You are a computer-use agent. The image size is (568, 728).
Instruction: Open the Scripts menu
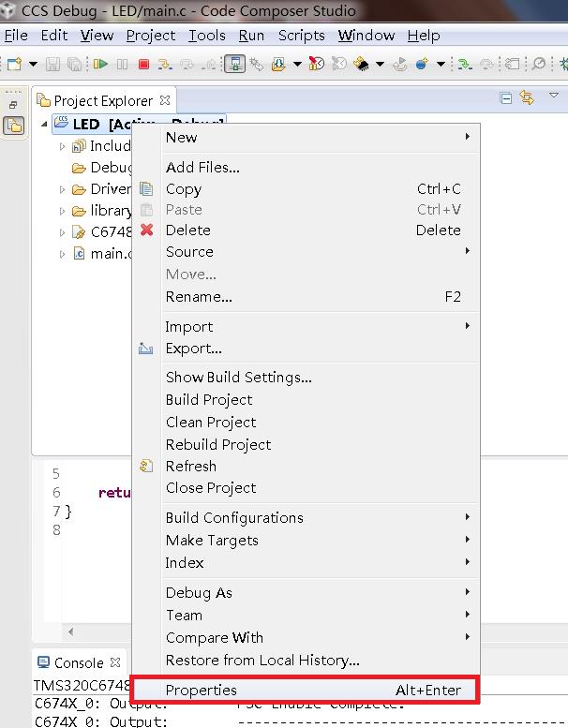302,36
